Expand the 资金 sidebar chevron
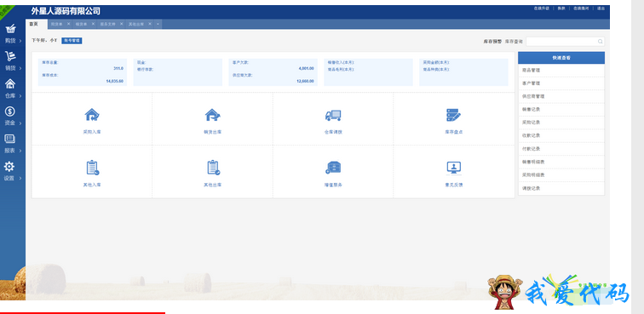 pyautogui.click(x=20, y=123)
